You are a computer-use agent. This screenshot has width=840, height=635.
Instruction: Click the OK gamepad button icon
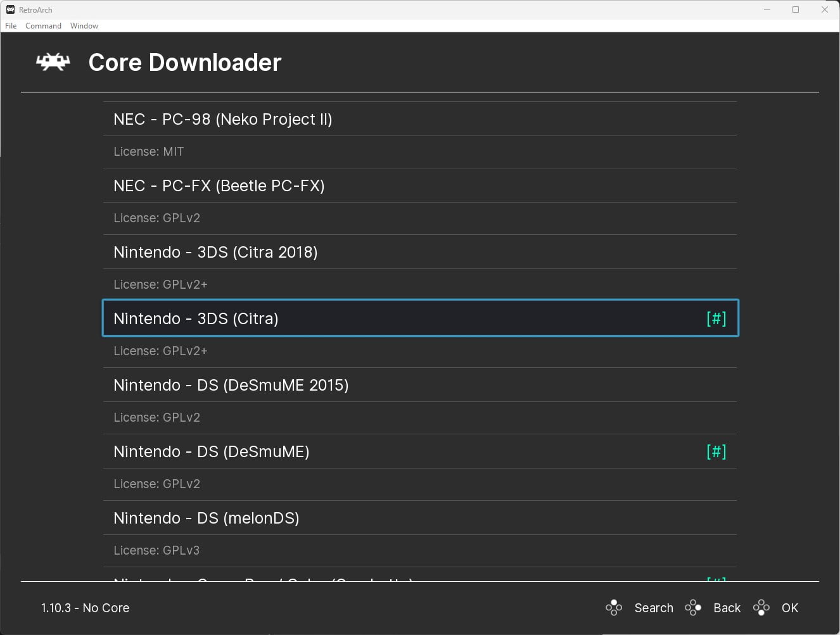(761, 607)
